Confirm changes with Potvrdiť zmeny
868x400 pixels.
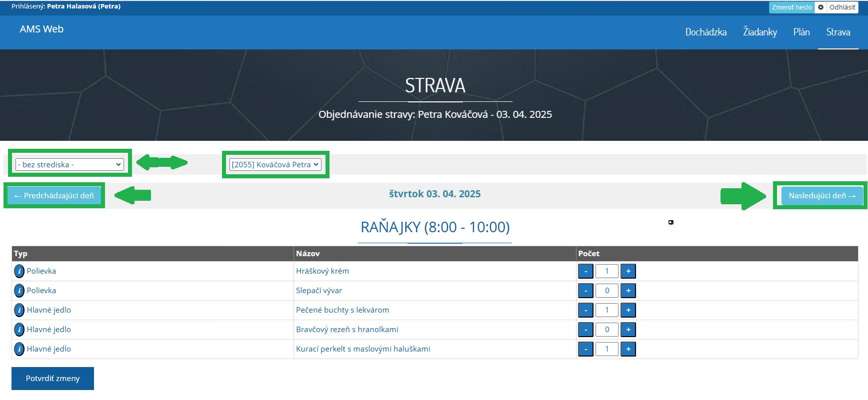click(52, 379)
